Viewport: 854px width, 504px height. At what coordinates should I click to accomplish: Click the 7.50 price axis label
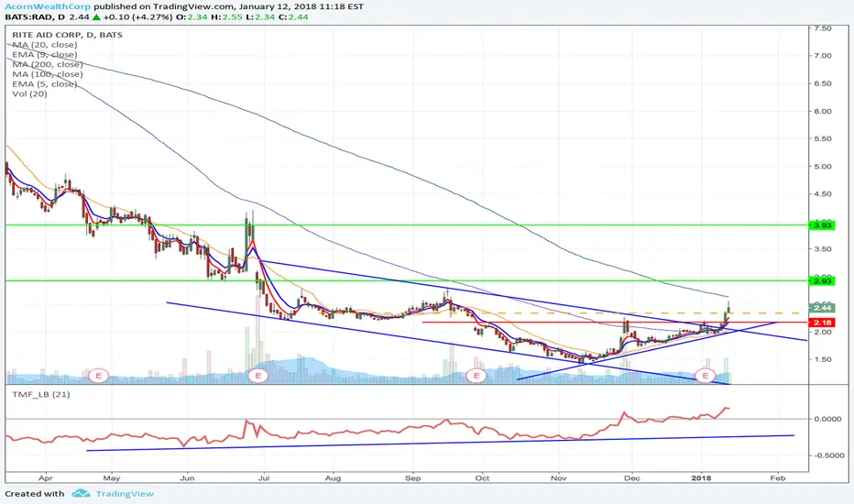[823, 28]
